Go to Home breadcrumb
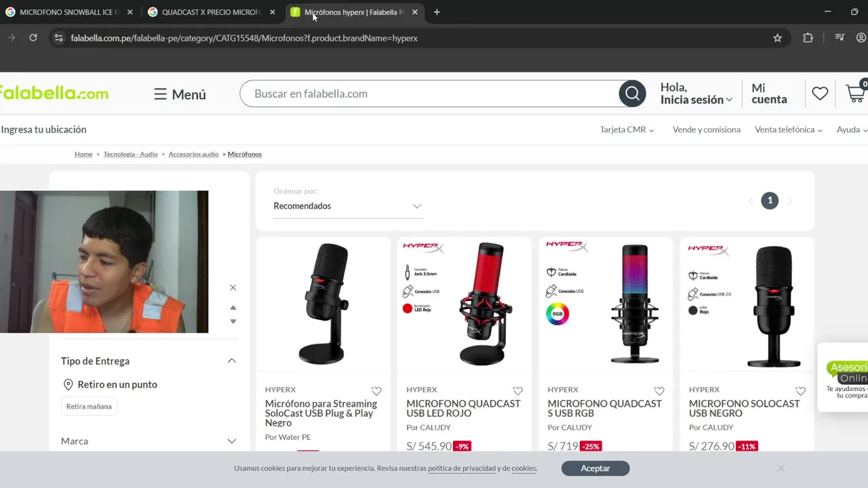 [83, 154]
